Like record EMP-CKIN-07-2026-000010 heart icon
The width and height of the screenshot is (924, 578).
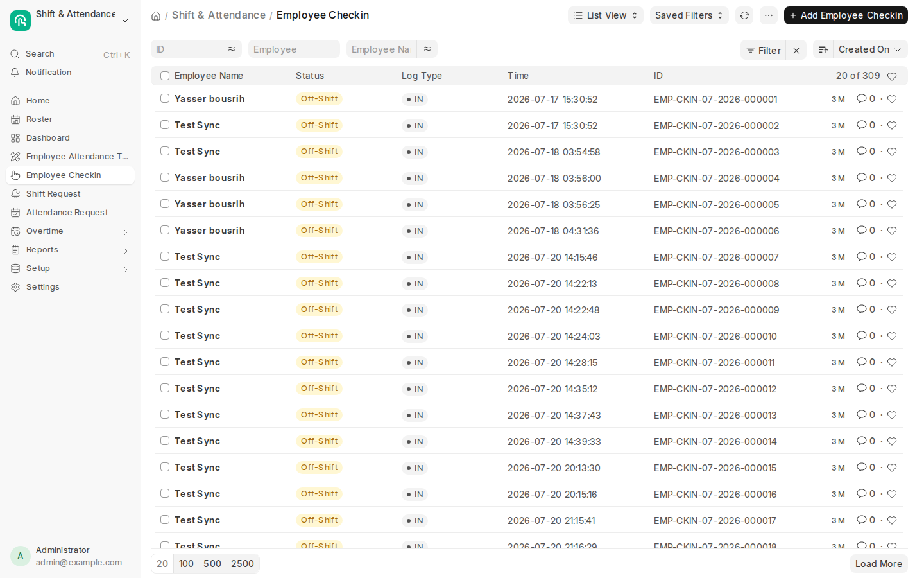tap(892, 336)
